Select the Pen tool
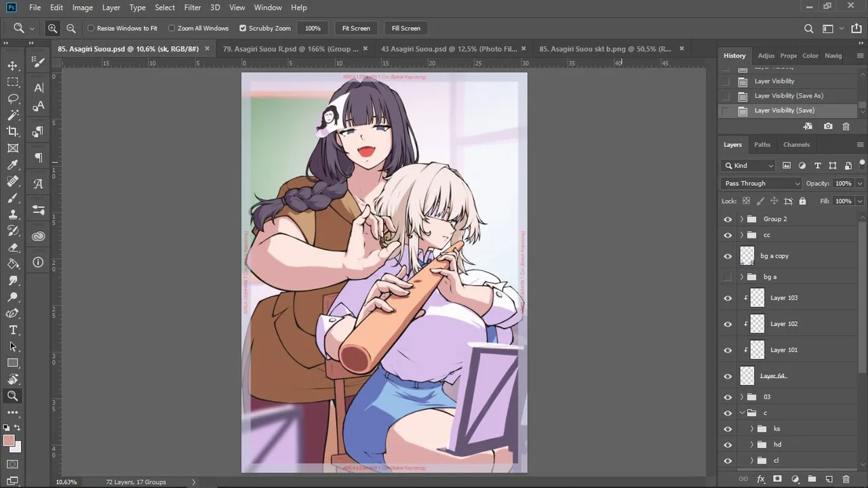 pyautogui.click(x=13, y=314)
